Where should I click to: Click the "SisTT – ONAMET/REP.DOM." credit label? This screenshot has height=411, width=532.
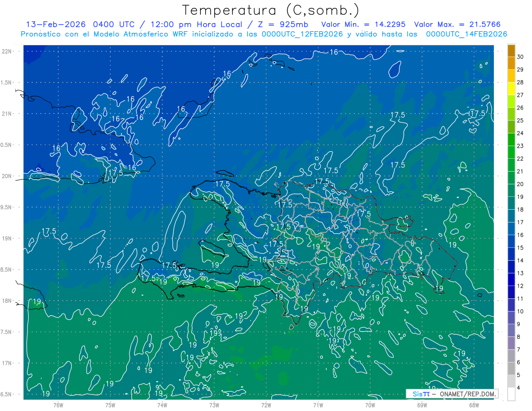point(452,394)
